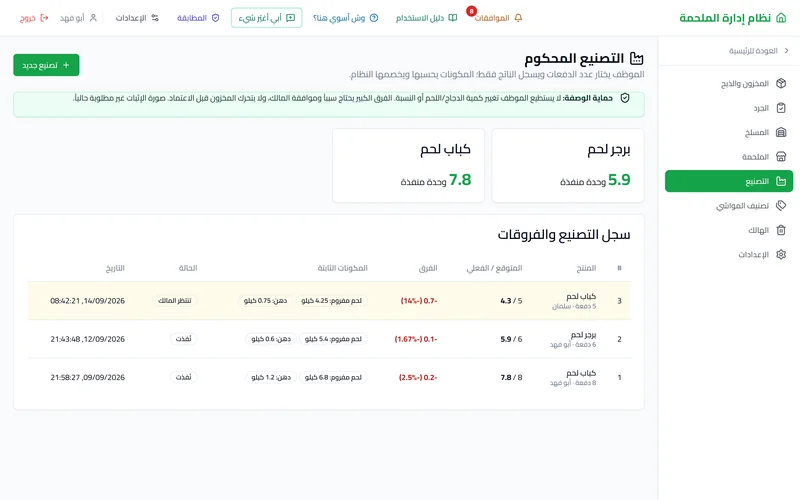This screenshot has height=500, width=800.
Task: Click the home icon beside نظام إدارة الملحمة
Action: pos(781,18)
